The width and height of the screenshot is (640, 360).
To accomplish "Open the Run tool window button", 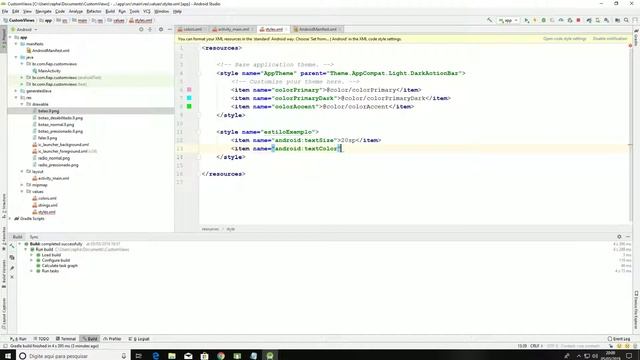I will (18, 339).
